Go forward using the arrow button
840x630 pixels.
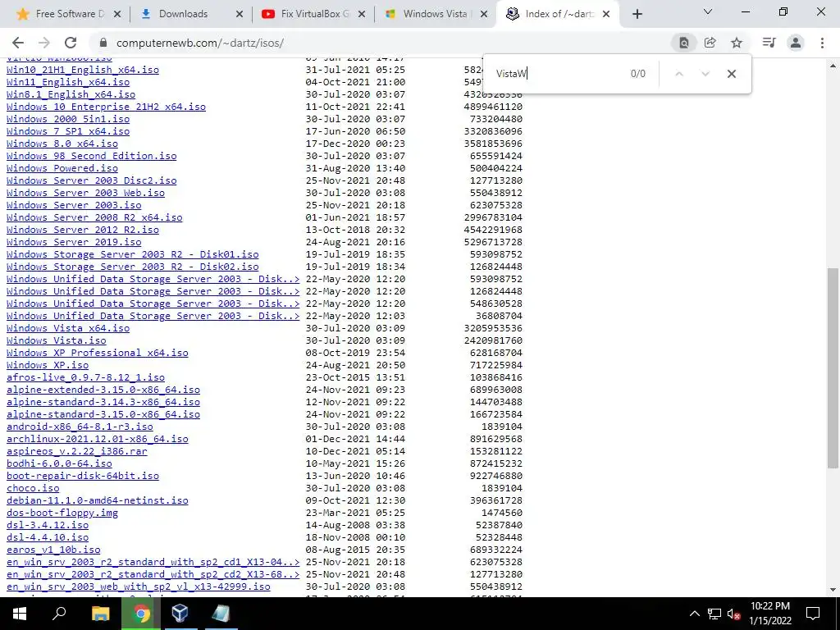[44, 43]
